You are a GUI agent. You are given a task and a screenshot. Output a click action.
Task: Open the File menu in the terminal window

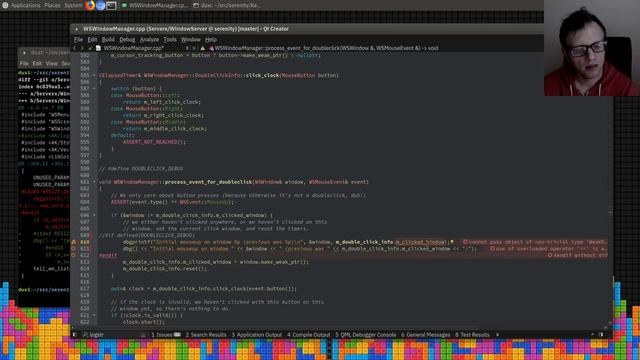click(24, 64)
